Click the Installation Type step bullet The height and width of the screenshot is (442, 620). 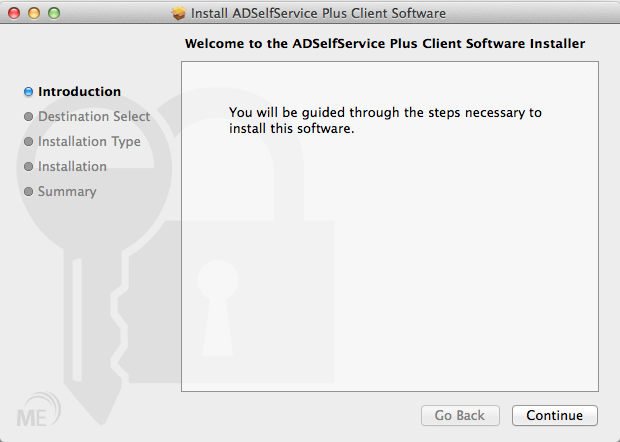point(29,142)
